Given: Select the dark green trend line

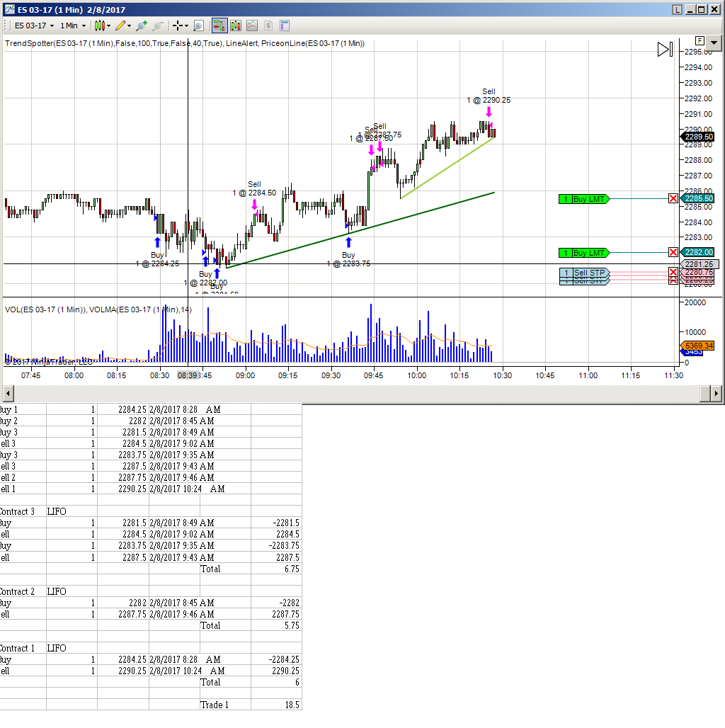Looking at the screenshot, I should click(360, 230).
